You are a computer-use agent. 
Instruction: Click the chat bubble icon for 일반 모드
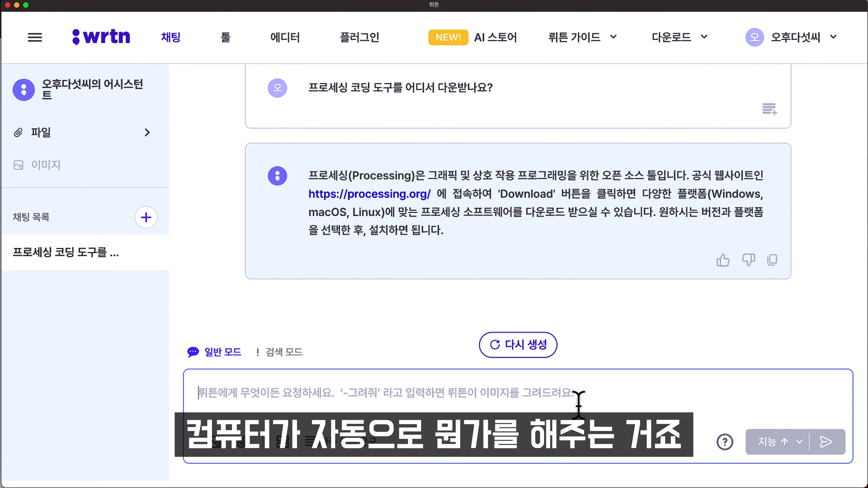click(193, 352)
